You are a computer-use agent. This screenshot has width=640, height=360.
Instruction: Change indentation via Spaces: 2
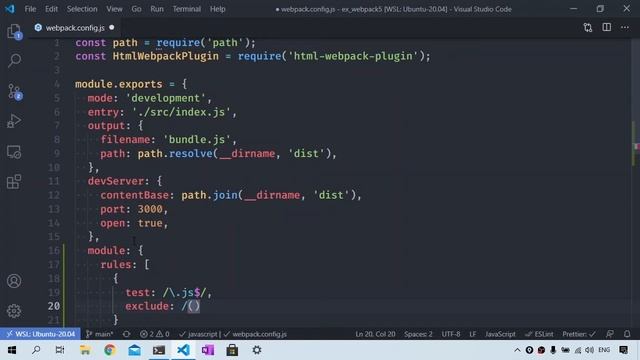[418, 334]
